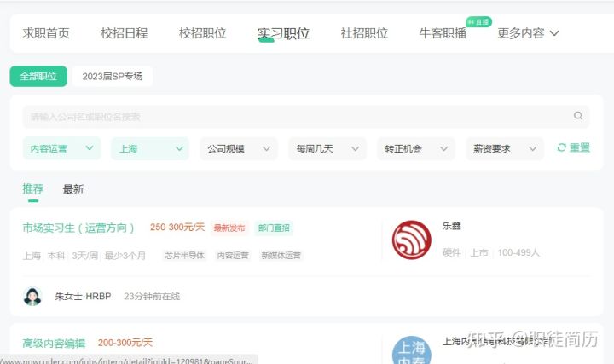Click the 新媒体运营 tag
614x364 pixels.
point(281,256)
